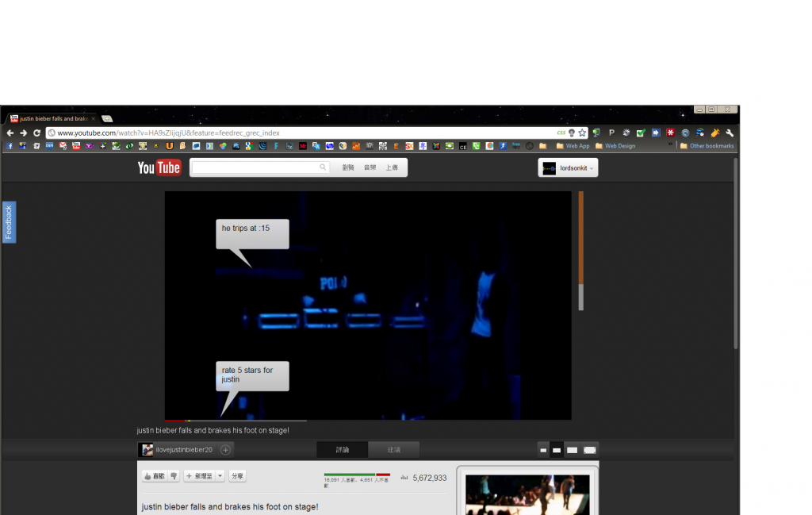Subscribe with plus next to ilovejustinbieber20
This screenshot has height=515, width=812.
(225, 450)
